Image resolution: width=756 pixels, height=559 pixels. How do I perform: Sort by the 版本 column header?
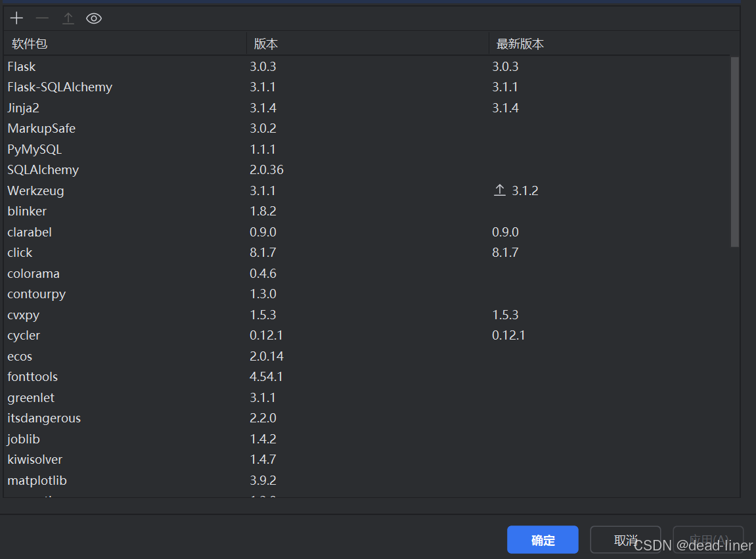[x=367, y=43]
